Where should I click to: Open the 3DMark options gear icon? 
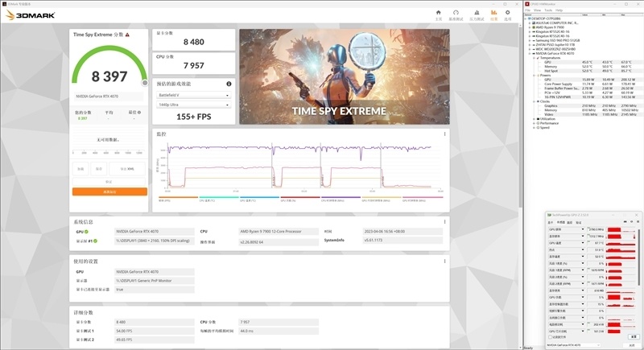(508, 13)
